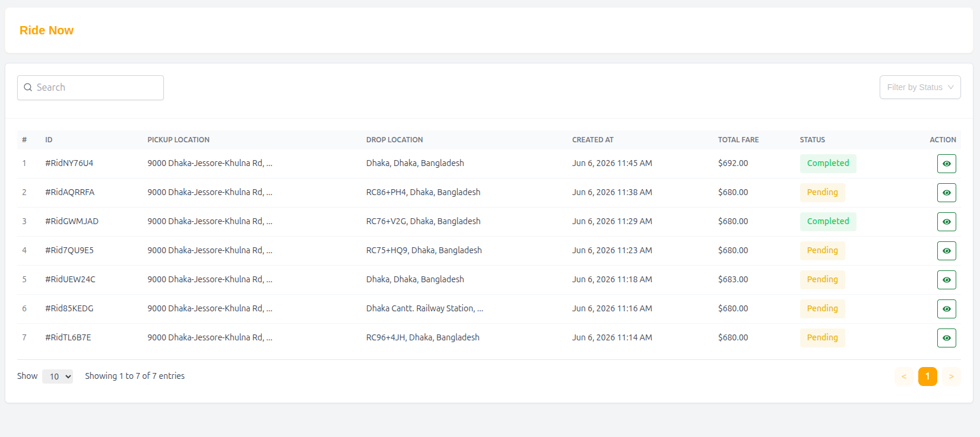Image resolution: width=980 pixels, height=437 pixels.
Task: Click the Jun 6, 2026 11:18 AM timestamp
Action: click(x=612, y=279)
